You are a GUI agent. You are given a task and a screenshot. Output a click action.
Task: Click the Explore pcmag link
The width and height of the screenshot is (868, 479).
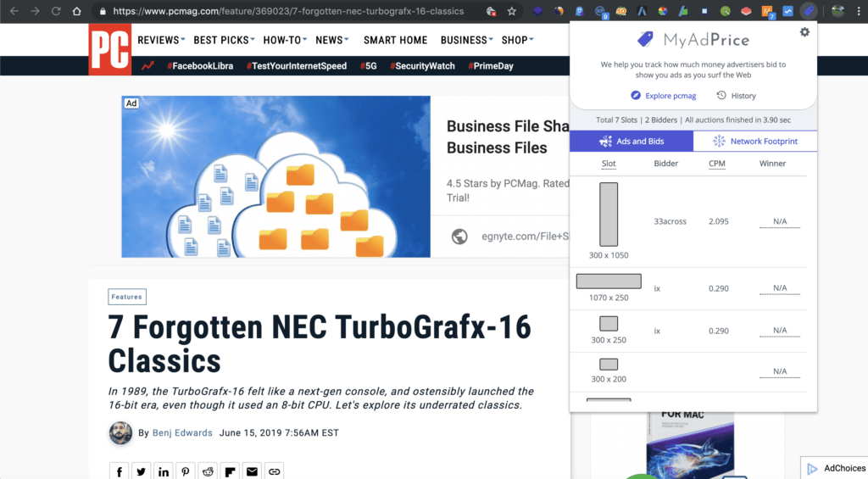pyautogui.click(x=663, y=96)
